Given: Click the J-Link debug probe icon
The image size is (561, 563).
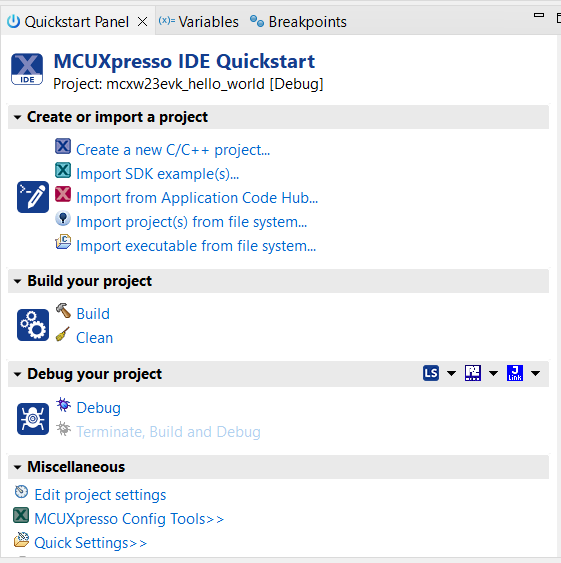Looking at the screenshot, I should pos(515,373).
